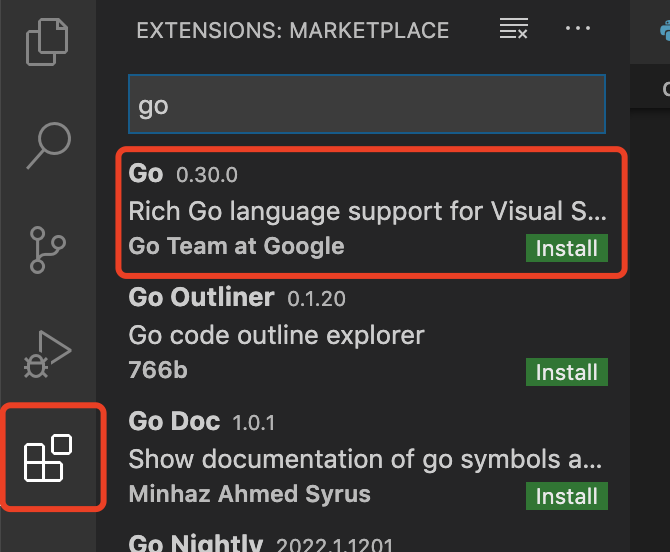
Task: Install the Go extension by Google
Action: coord(567,248)
